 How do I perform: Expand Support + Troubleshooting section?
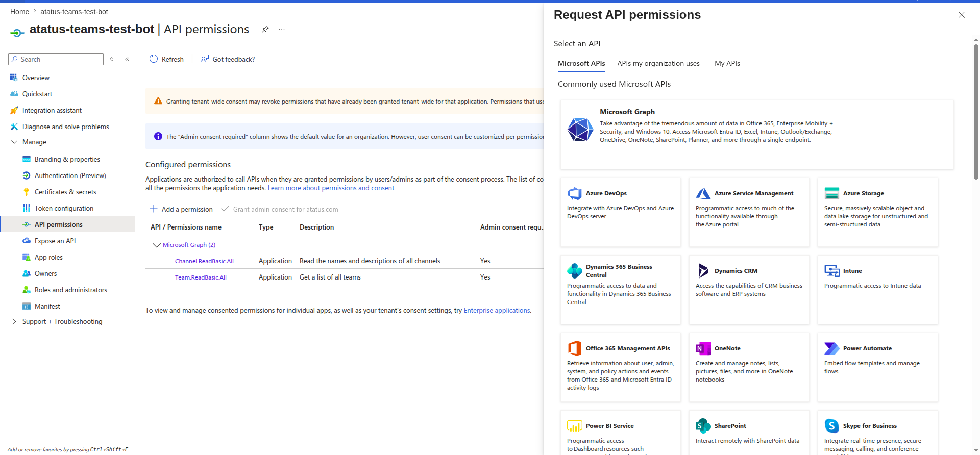(14, 321)
